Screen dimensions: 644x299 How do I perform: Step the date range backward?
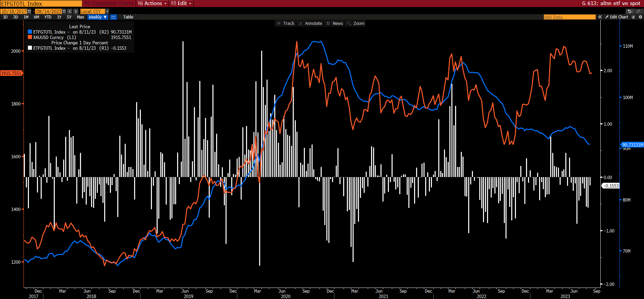pyautogui.click(x=70, y=11)
